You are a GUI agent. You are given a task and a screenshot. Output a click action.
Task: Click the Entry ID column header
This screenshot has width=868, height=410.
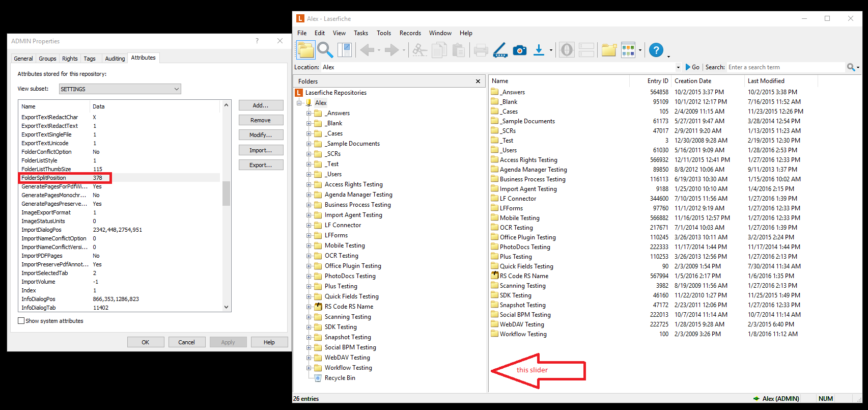coord(650,81)
